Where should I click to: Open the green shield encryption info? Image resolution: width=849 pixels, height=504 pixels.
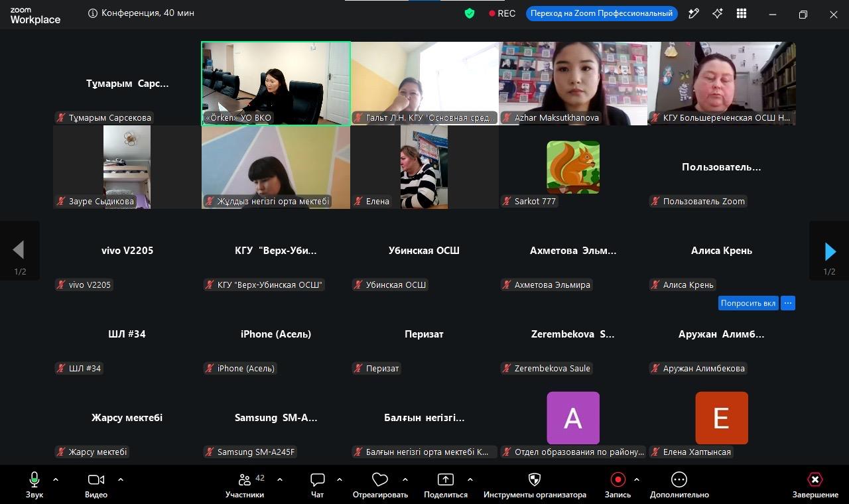click(x=470, y=13)
